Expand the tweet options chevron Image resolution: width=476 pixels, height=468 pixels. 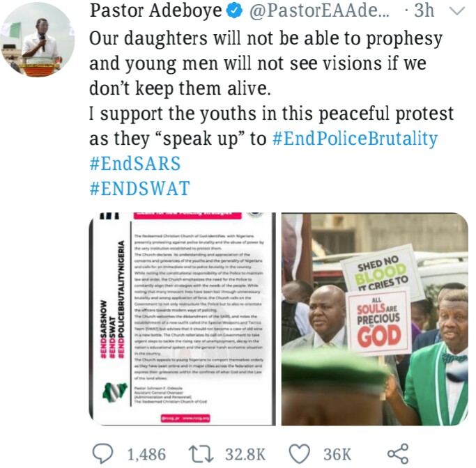pos(457,11)
